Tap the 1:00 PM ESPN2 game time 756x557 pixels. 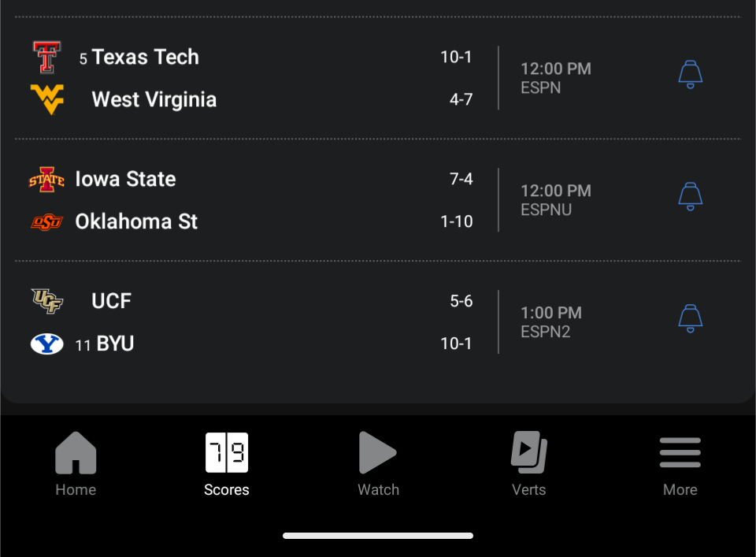click(550, 322)
